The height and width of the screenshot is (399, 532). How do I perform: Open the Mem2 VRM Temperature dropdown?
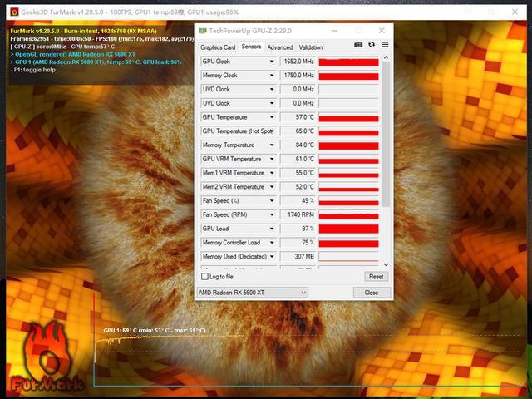272,186
